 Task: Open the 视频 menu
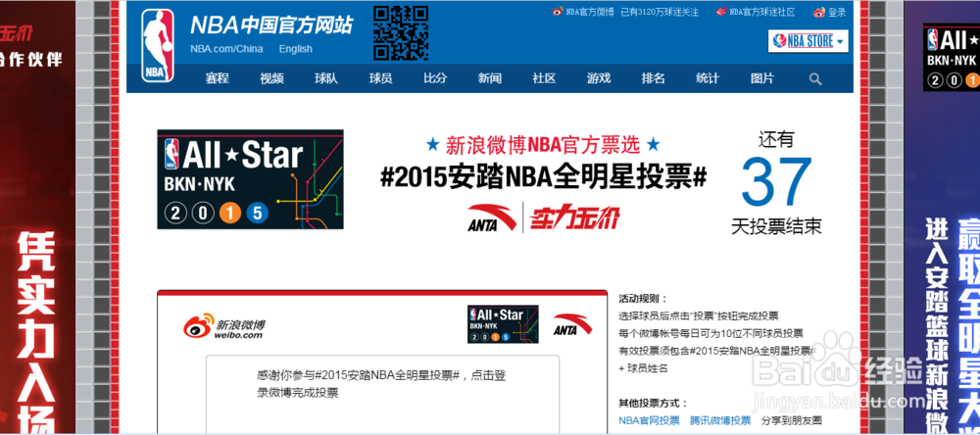[271, 78]
